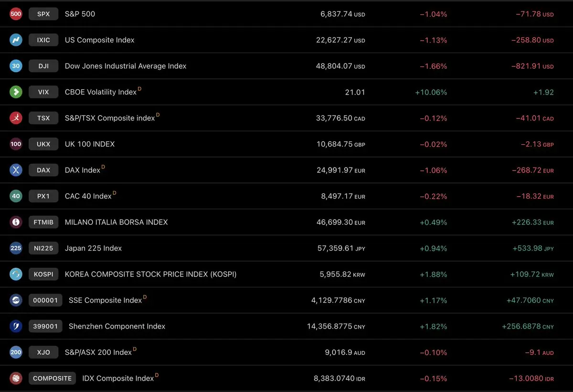Viewport: 573px width, 392px height.
Task: Click the Dow Jones 30 logo icon
Action: [x=16, y=66]
